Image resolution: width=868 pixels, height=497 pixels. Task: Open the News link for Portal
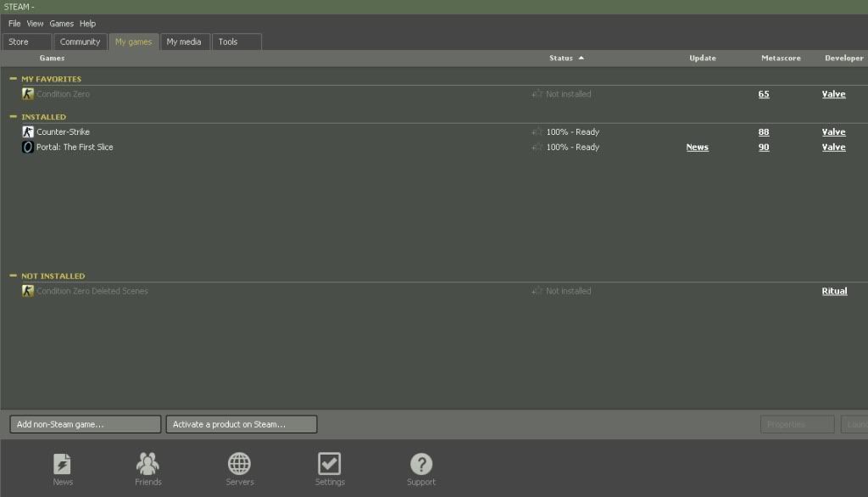[x=698, y=148]
